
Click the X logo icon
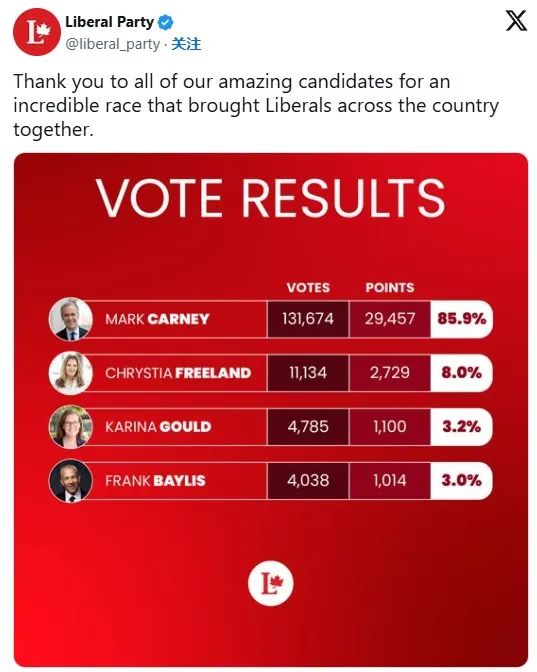(516, 21)
